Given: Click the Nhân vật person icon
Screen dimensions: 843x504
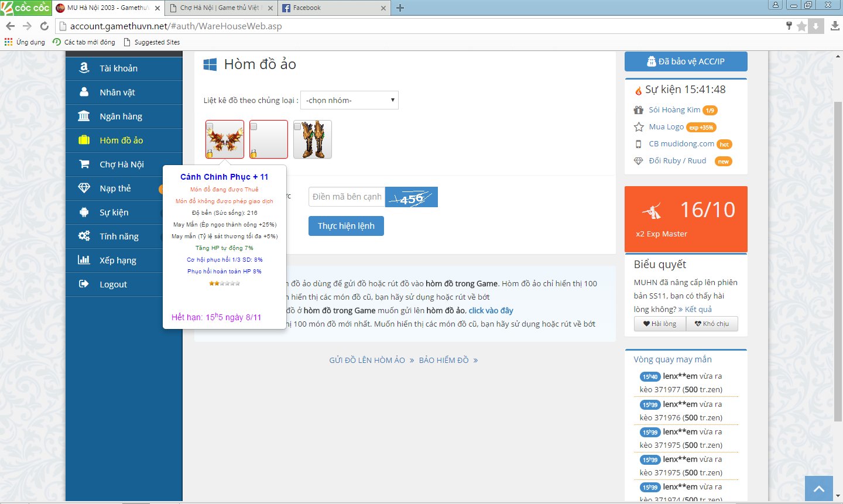Looking at the screenshot, I should click(x=84, y=92).
